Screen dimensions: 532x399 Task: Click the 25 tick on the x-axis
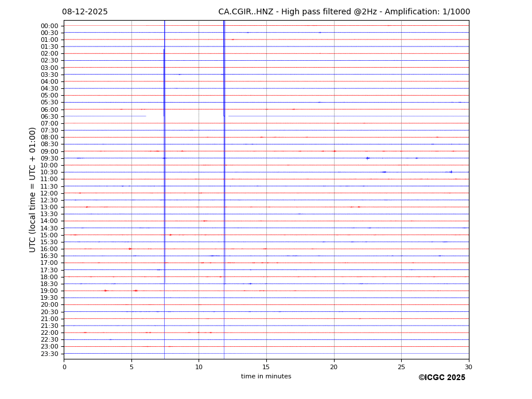401,367
